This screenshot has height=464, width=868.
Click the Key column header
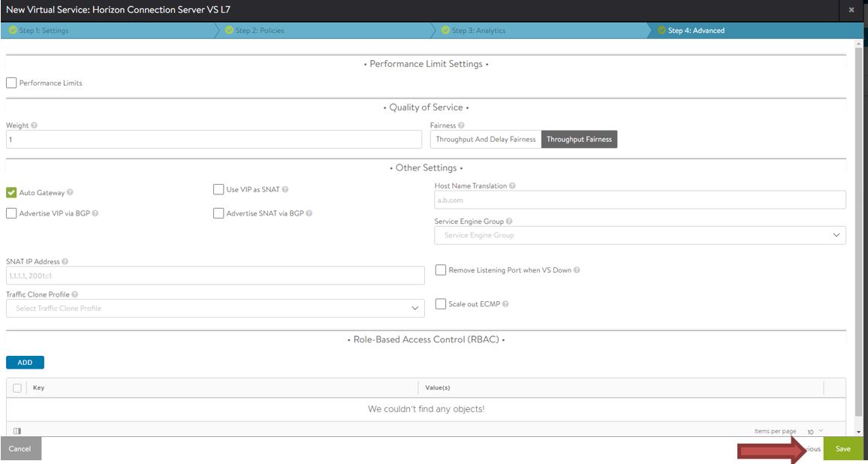coord(39,388)
